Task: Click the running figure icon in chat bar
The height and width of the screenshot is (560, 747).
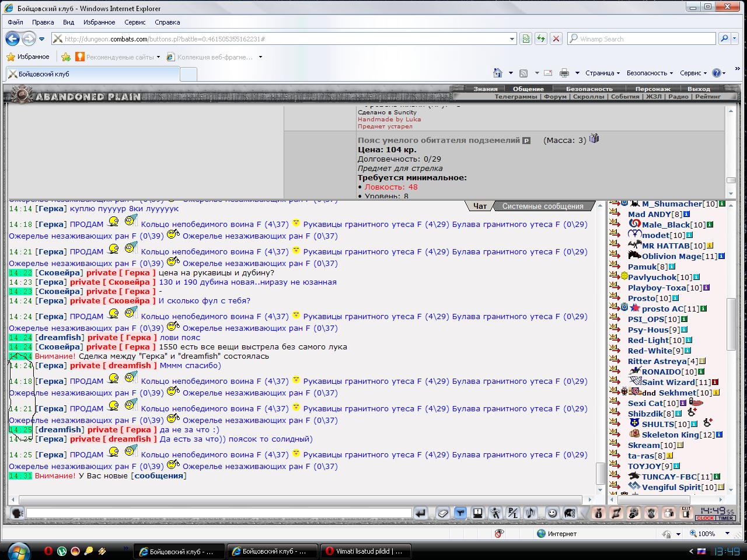Action: (495, 513)
